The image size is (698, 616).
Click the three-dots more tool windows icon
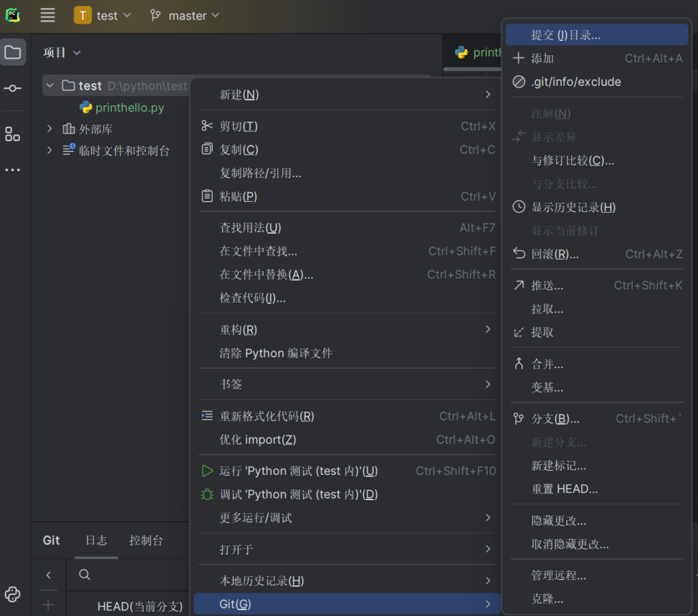click(x=13, y=170)
